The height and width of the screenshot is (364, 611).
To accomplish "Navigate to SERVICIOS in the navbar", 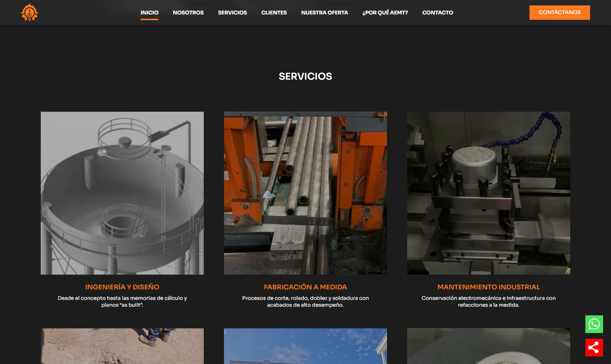I will click(233, 13).
